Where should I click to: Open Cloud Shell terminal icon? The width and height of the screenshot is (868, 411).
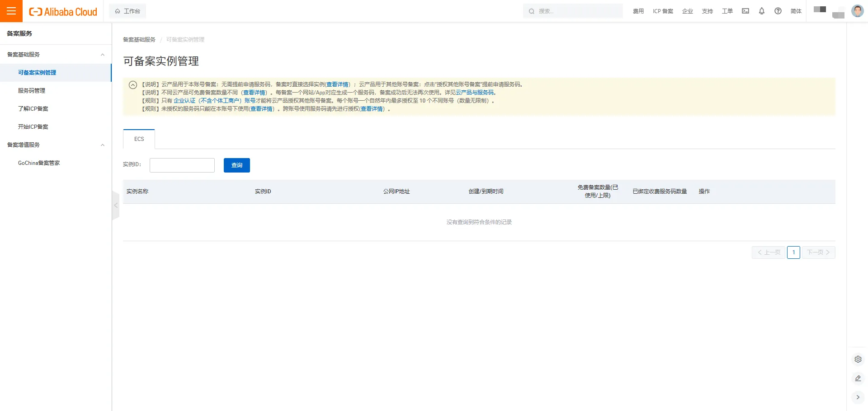(745, 11)
